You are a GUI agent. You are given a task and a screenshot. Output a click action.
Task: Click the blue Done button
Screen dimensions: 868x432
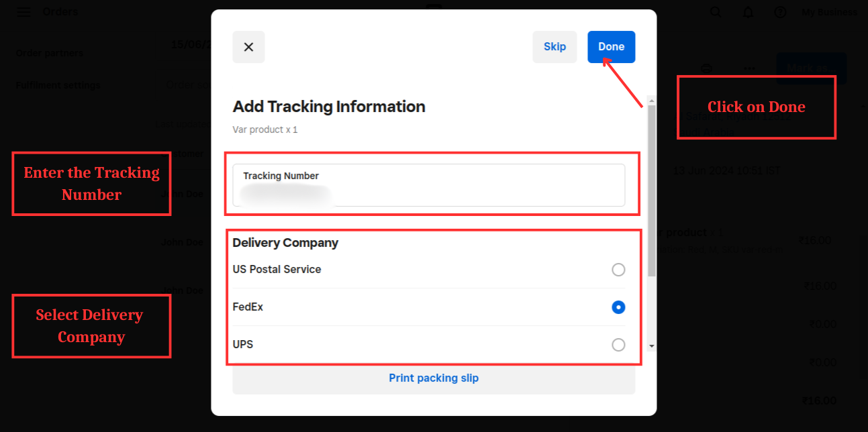pos(611,47)
